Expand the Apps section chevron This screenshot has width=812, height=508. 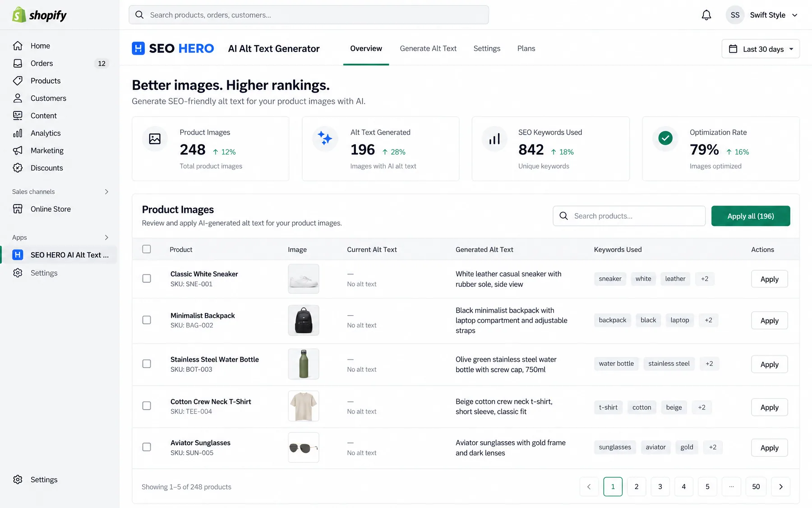pos(106,238)
